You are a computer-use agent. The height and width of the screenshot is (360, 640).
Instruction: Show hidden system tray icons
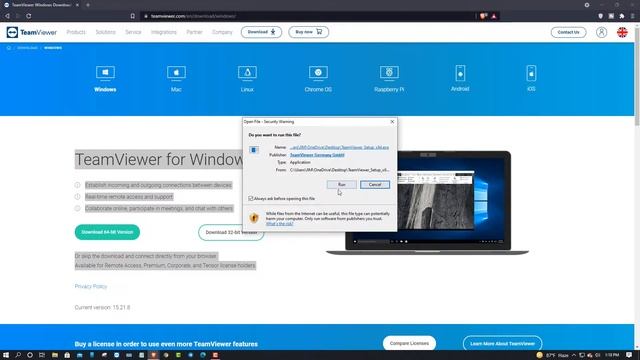pos(573,355)
